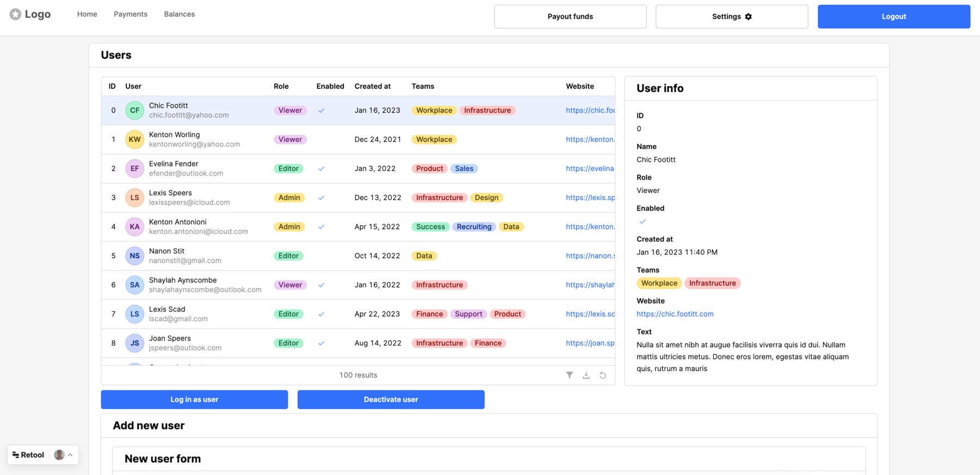Open https://chic.footitt.com link in User info
980x475 pixels.
675,314
